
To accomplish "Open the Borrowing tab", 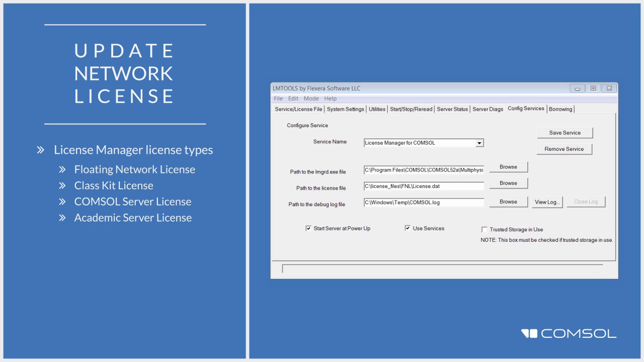I will [560, 109].
